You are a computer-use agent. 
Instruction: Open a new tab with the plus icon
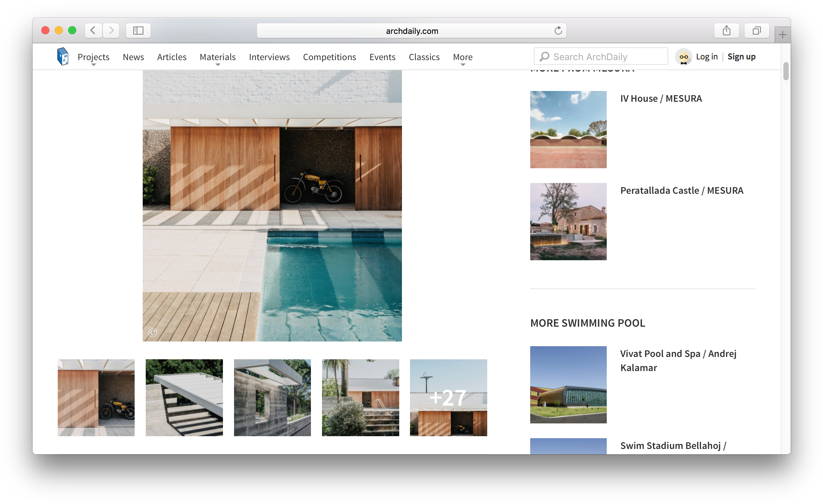pyautogui.click(x=782, y=34)
